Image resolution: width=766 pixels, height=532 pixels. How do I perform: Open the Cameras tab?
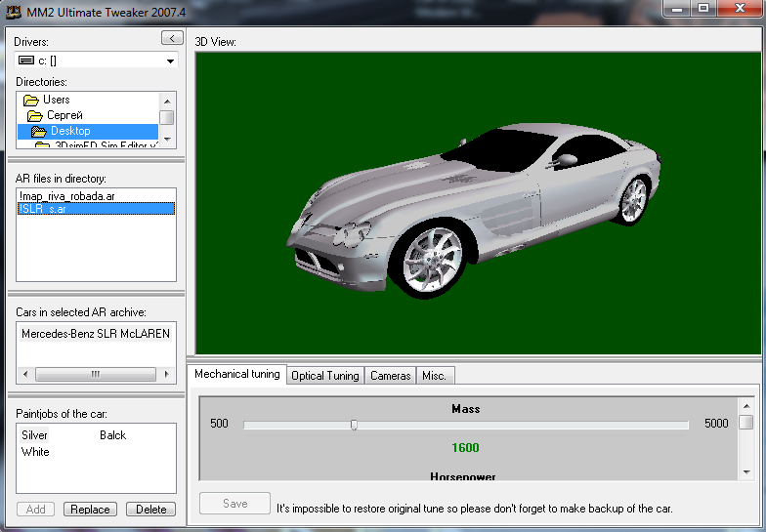click(390, 376)
